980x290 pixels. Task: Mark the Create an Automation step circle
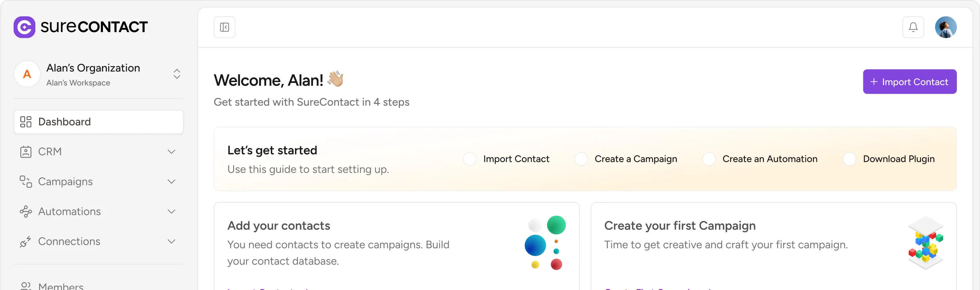tap(709, 159)
